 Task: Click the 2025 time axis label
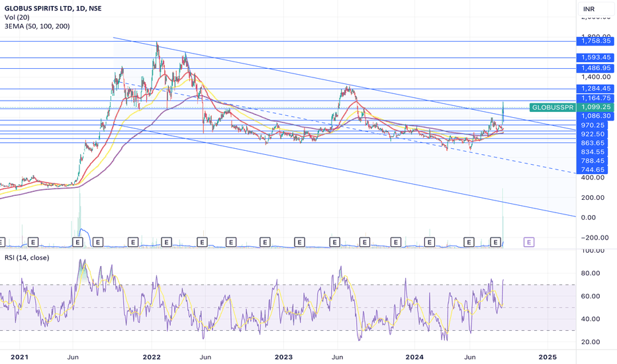click(x=547, y=357)
